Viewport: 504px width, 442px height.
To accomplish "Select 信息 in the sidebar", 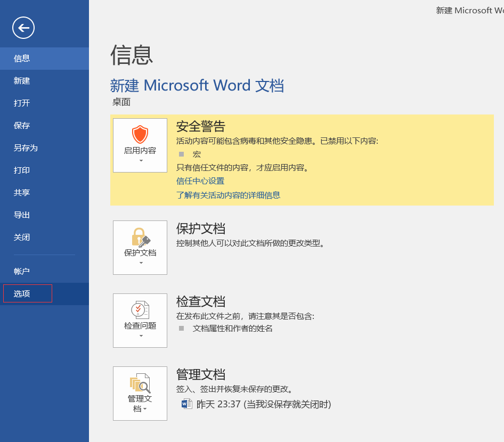I will point(44,59).
